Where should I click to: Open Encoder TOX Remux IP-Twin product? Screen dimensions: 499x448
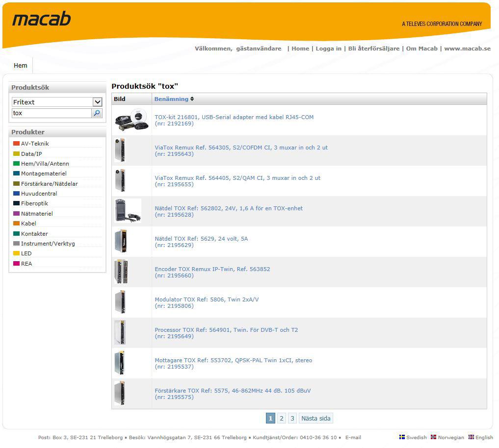point(212,269)
